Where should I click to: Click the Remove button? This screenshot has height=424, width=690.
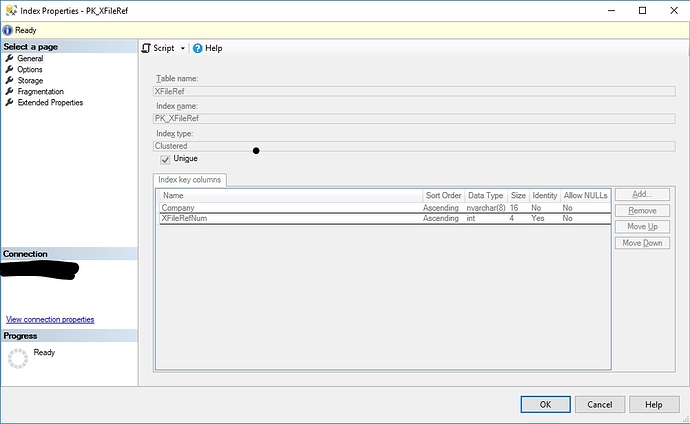642,211
